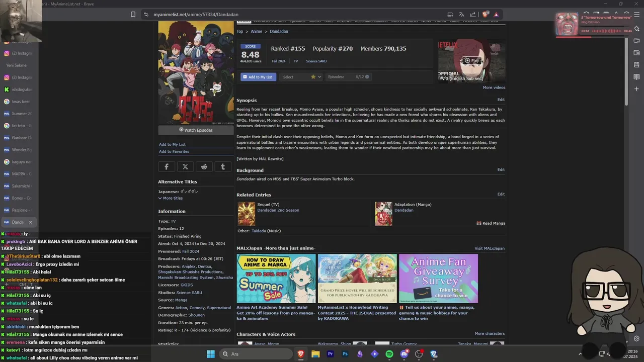Open Dandadan manga adaptation thumbnail
Image resolution: width=644 pixels, height=362 pixels.
tap(383, 214)
